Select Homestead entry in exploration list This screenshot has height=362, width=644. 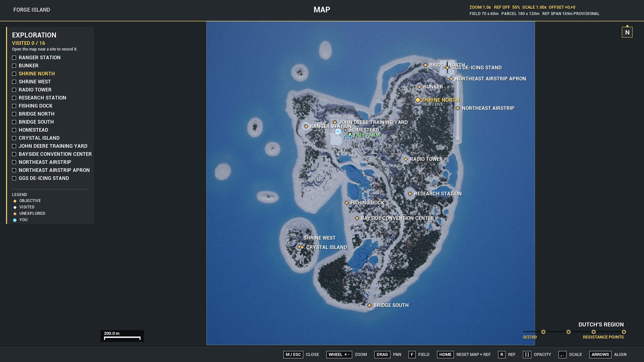(x=34, y=130)
